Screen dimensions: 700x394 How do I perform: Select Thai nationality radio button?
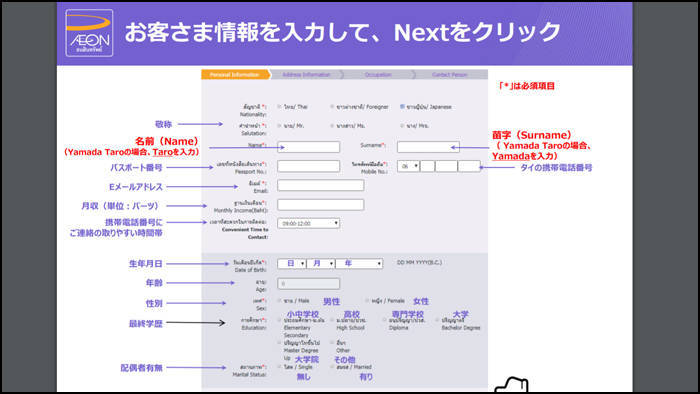coord(279,107)
